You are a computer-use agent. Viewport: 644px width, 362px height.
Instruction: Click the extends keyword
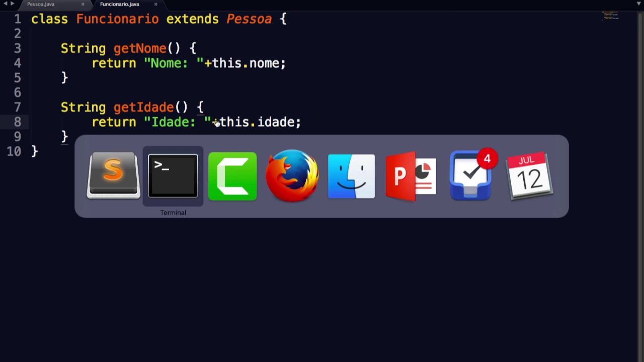[192, 19]
